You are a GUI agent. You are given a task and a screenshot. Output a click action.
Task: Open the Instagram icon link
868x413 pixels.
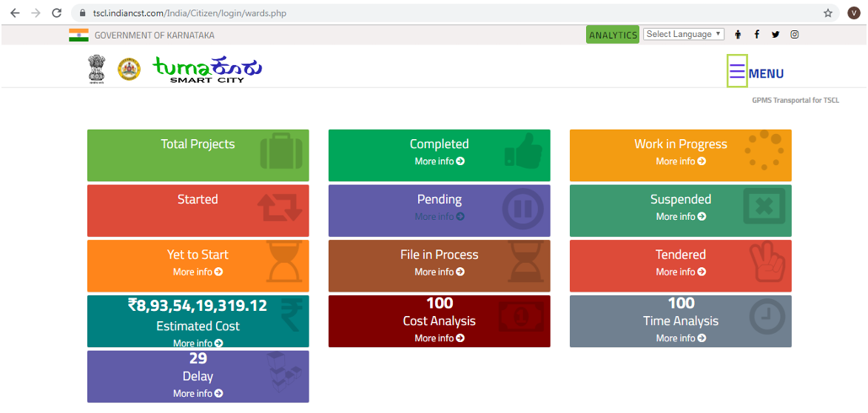coord(794,35)
